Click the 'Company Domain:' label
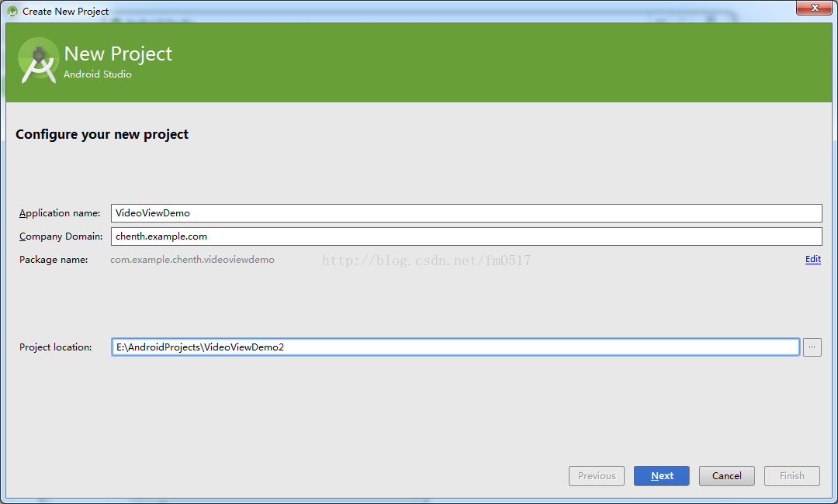838x504 pixels. pyautogui.click(x=61, y=236)
